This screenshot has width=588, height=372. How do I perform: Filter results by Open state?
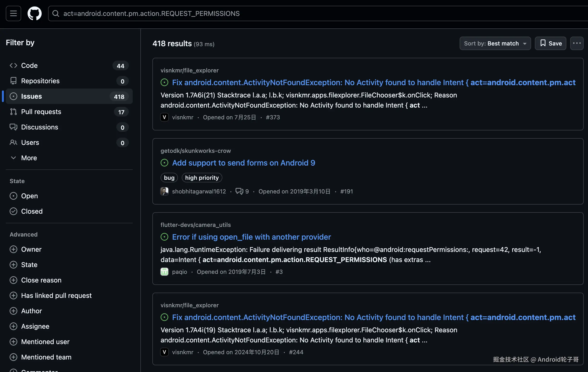[29, 196]
